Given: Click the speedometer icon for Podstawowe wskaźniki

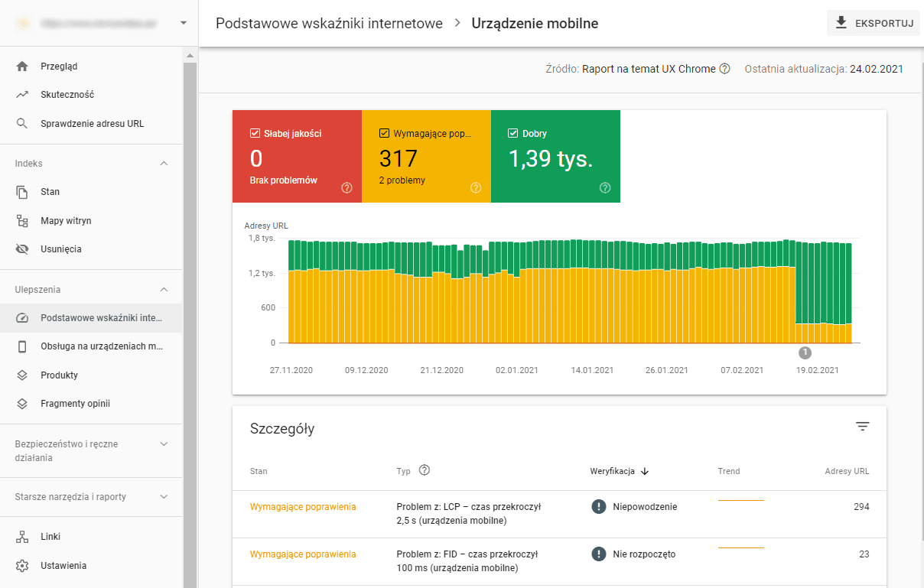Looking at the screenshot, I should [x=22, y=318].
